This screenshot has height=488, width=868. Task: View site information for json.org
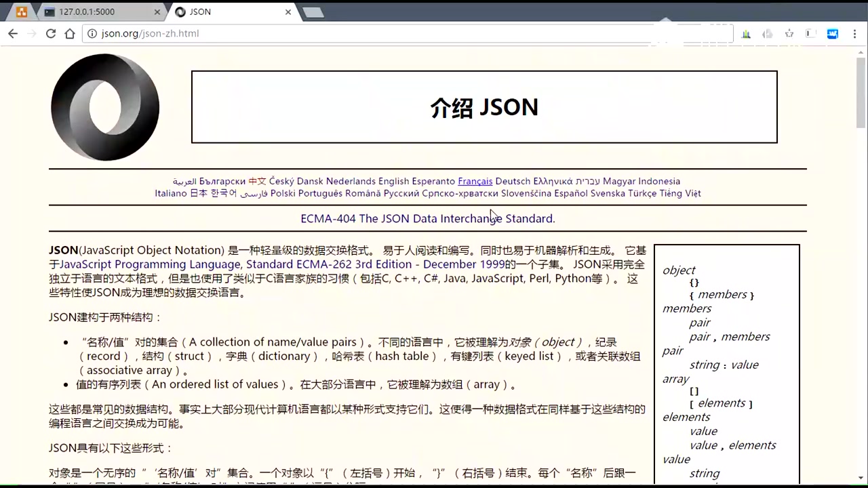tap(92, 33)
